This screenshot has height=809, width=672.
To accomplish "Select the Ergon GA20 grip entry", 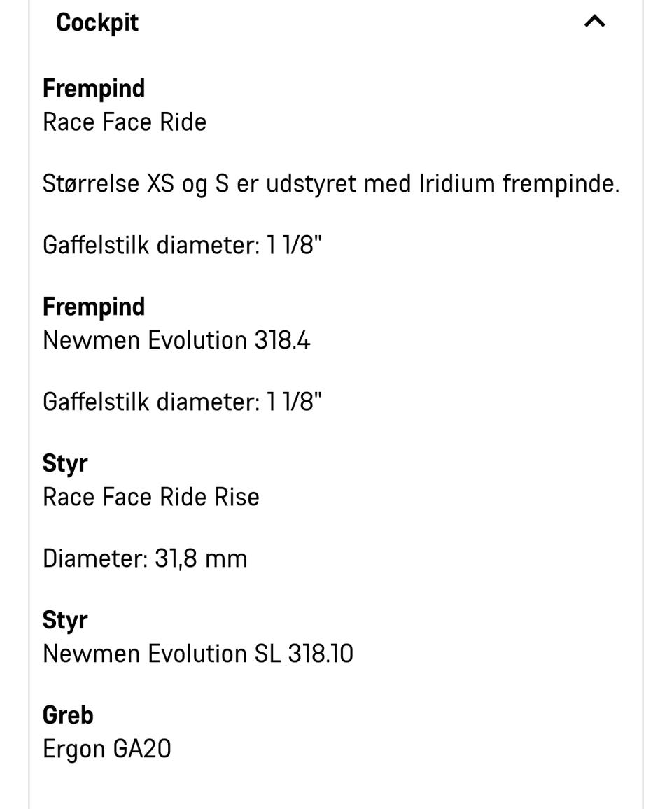I will pyautogui.click(x=106, y=748).
